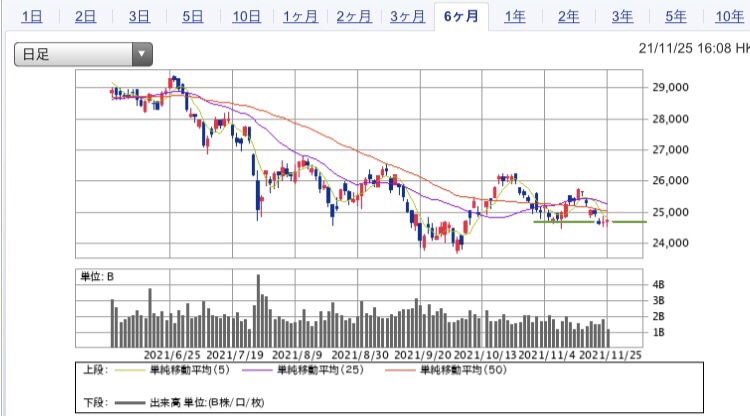Image resolution: width=750 pixels, height=416 pixels.
Task: Open the 3ヶ月 period tab
Action: [x=407, y=17]
